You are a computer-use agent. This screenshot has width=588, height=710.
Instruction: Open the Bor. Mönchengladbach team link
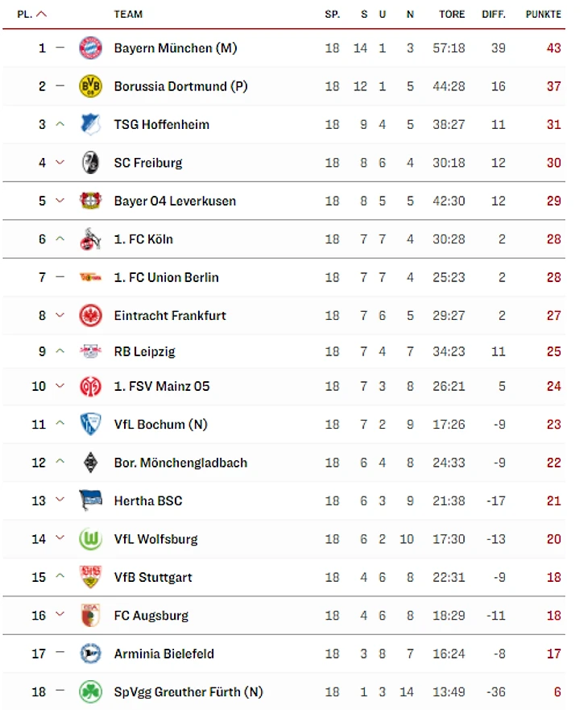(180, 463)
